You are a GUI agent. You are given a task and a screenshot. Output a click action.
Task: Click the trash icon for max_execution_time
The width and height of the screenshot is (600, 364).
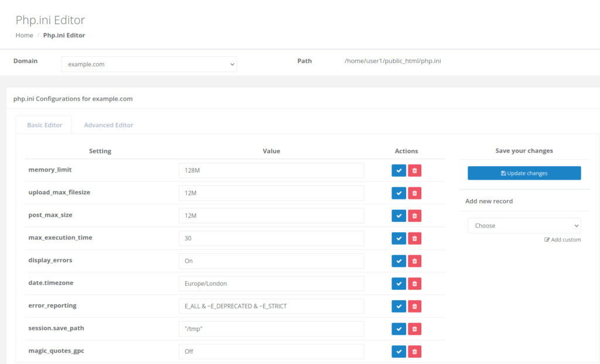(415, 238)
